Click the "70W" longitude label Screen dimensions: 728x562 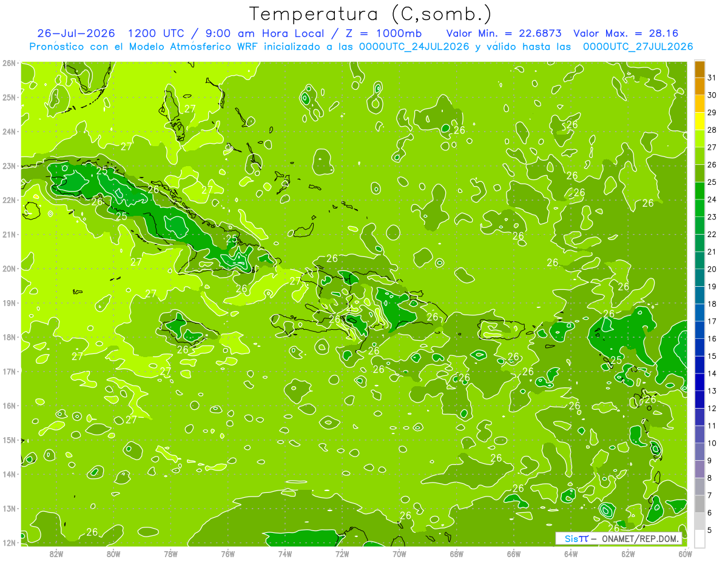tap(399, 554)
